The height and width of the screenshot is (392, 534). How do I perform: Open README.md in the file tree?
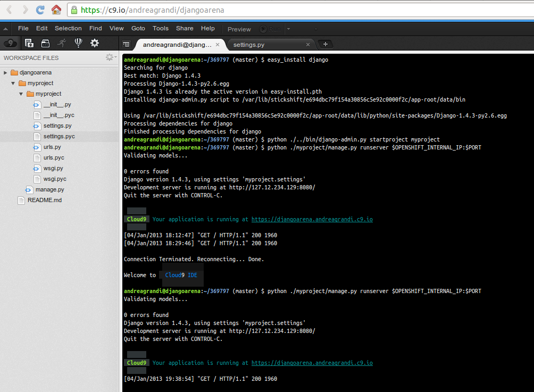(45, 201)
